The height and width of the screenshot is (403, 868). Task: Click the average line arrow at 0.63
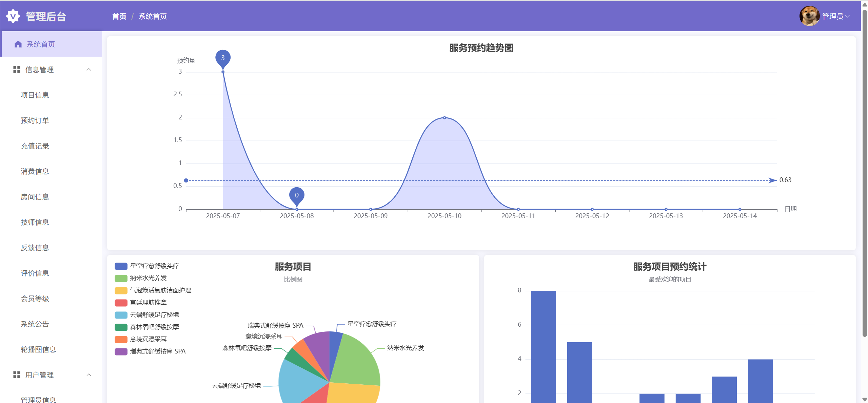772,180
